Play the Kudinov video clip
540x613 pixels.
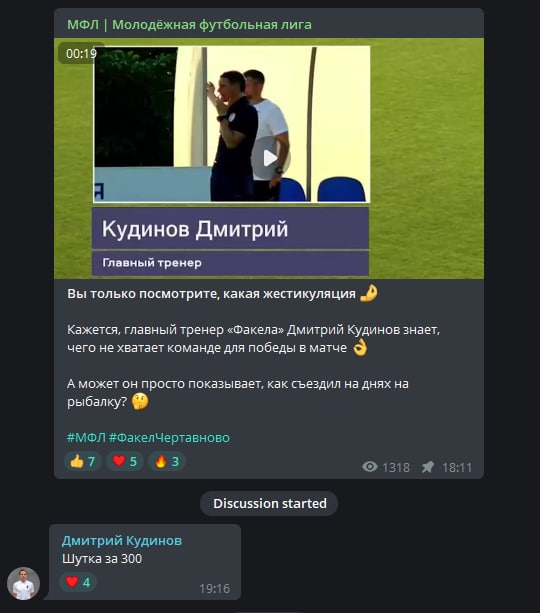click(x=270, y=158)
